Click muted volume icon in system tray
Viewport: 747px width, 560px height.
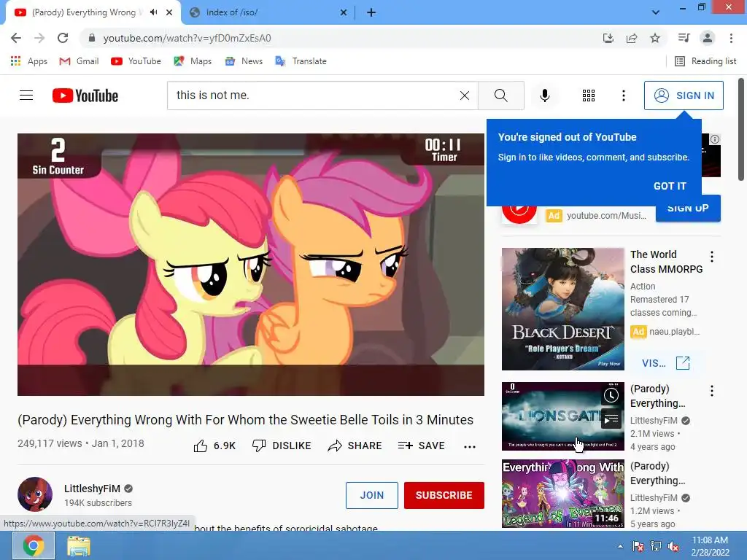(x=673, y=547)
